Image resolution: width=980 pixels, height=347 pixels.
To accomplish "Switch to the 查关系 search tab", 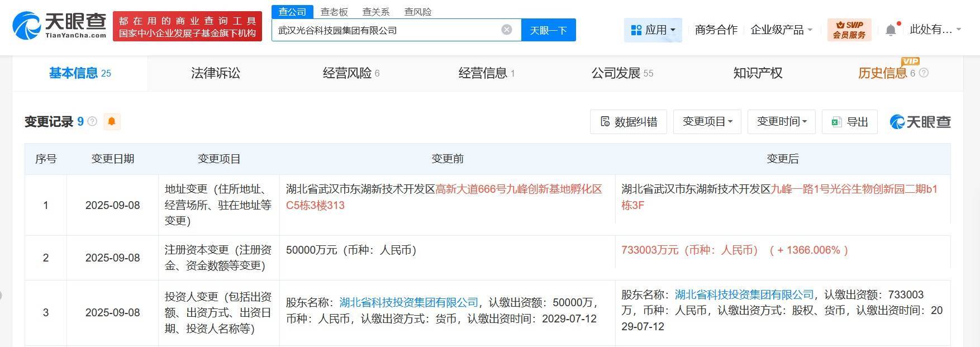I will pos(376,12).
